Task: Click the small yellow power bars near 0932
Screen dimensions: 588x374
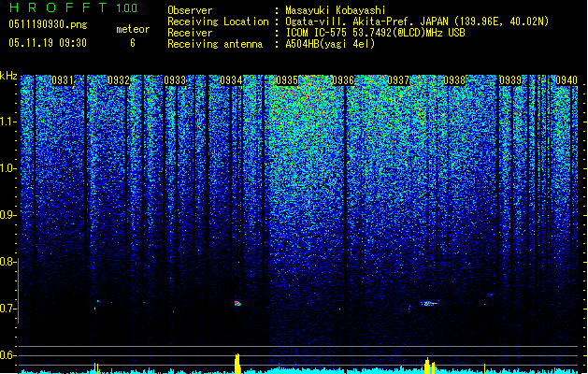Action: tap(96, 367)
